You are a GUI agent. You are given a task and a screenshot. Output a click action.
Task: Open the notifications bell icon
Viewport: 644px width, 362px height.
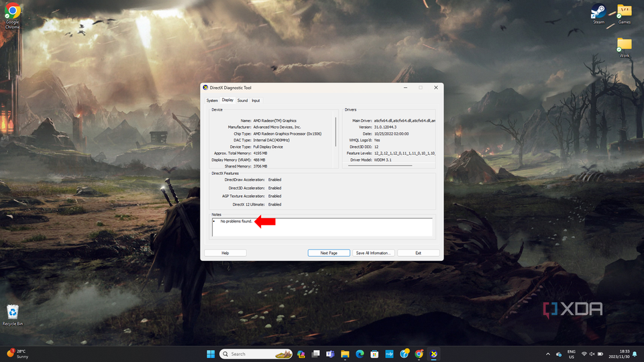click(635, 354)
